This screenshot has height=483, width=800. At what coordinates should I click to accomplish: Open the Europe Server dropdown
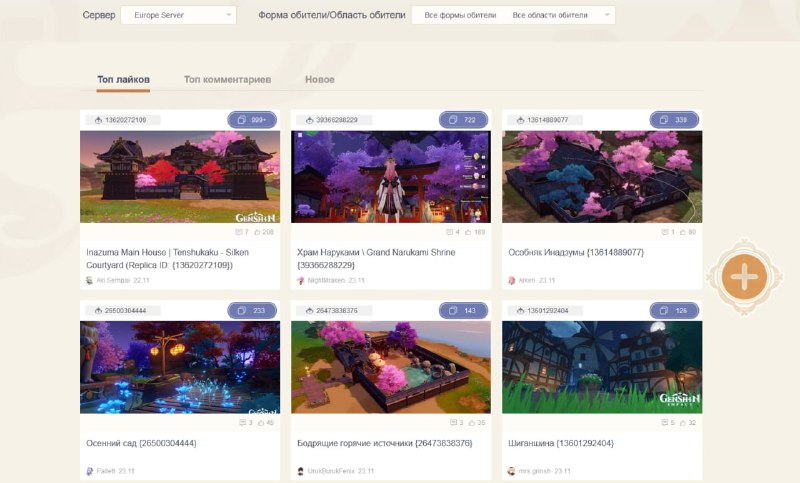tap(178, 15)
